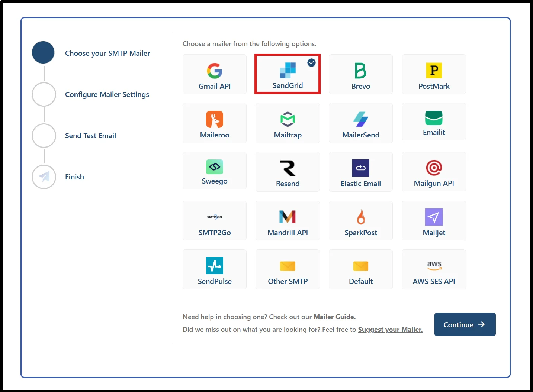This screenshot has height=392, width=533.
Task: Click the Continue button
Action: click(x=465, y=324)
